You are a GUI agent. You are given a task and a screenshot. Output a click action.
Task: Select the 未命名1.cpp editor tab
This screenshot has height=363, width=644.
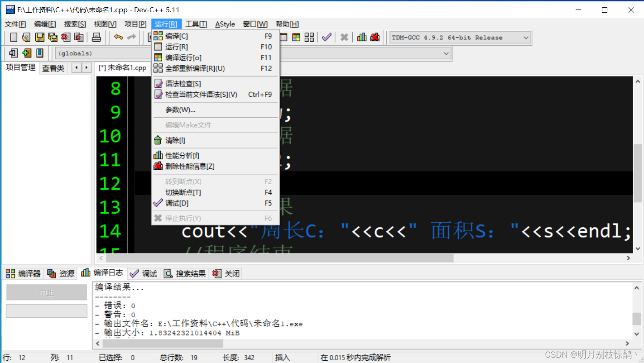tap(123, 68)
